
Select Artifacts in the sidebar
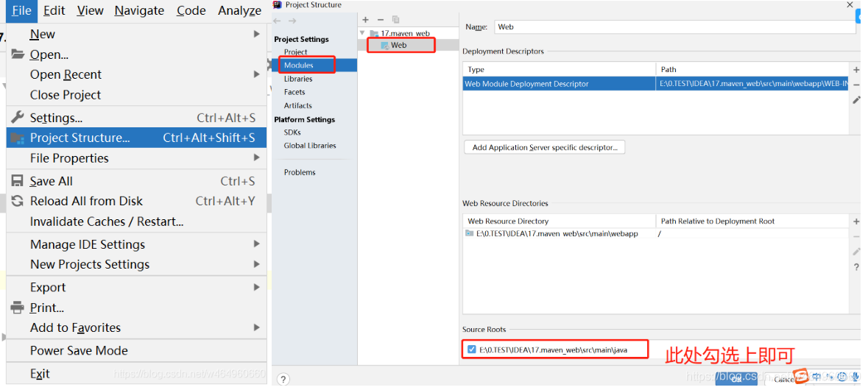pyautogui.click(x=298, y=105)
